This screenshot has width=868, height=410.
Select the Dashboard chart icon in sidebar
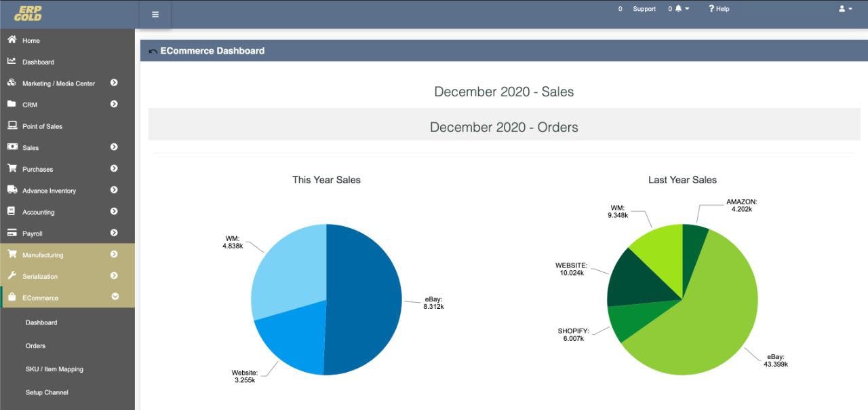point(11,61)
